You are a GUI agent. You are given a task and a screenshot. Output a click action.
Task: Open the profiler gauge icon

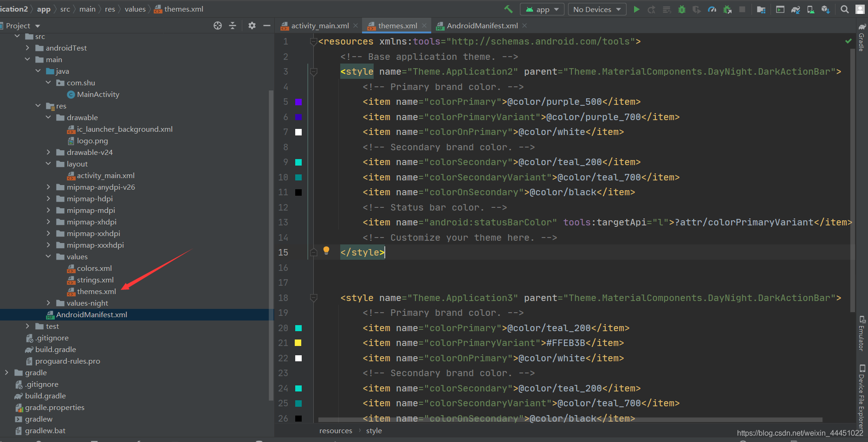click(x=712, y=9)
